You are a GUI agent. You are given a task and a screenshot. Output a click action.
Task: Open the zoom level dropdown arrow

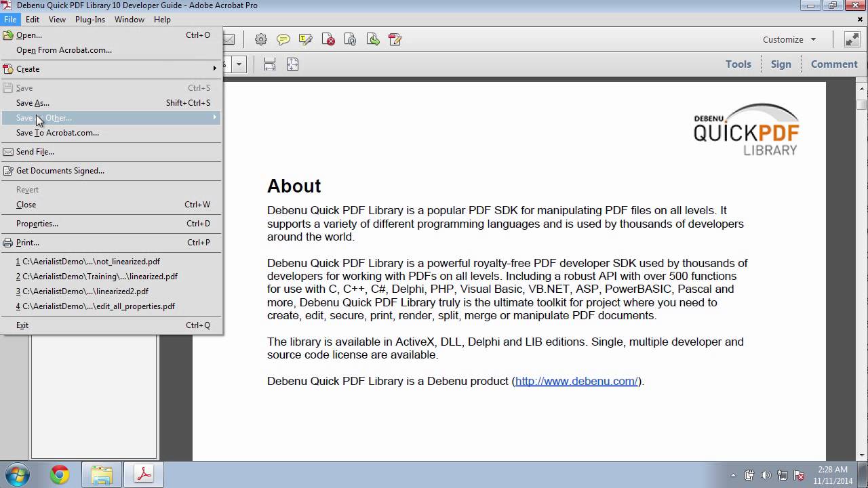point(239,64)
